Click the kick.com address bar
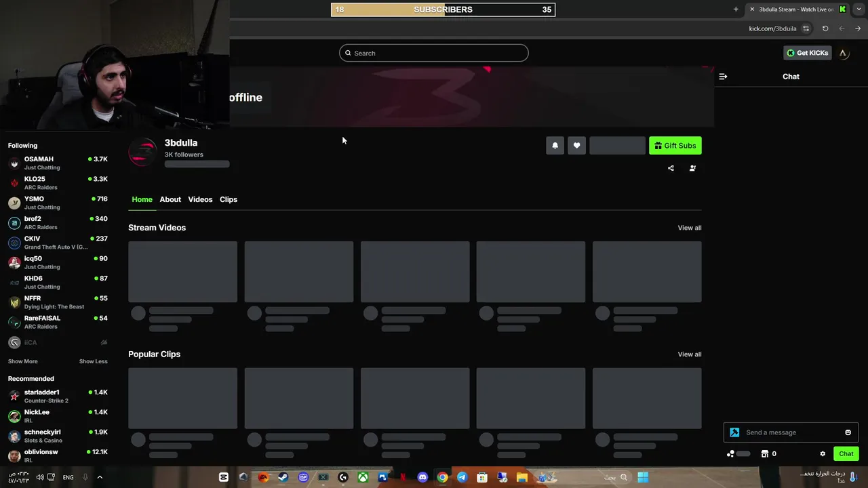Screen dimensions: 868x488 772,28
